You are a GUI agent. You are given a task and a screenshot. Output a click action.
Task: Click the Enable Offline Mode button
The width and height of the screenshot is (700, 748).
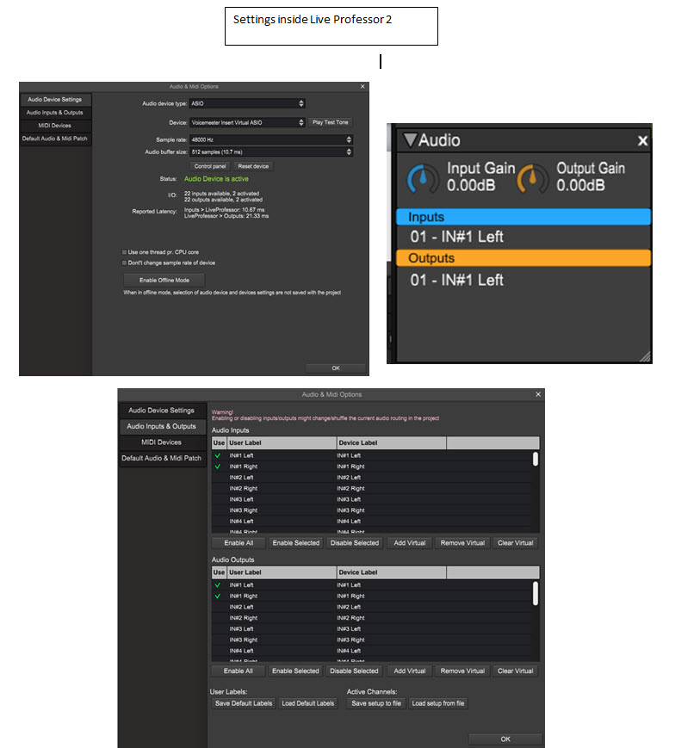coord(164,281)
